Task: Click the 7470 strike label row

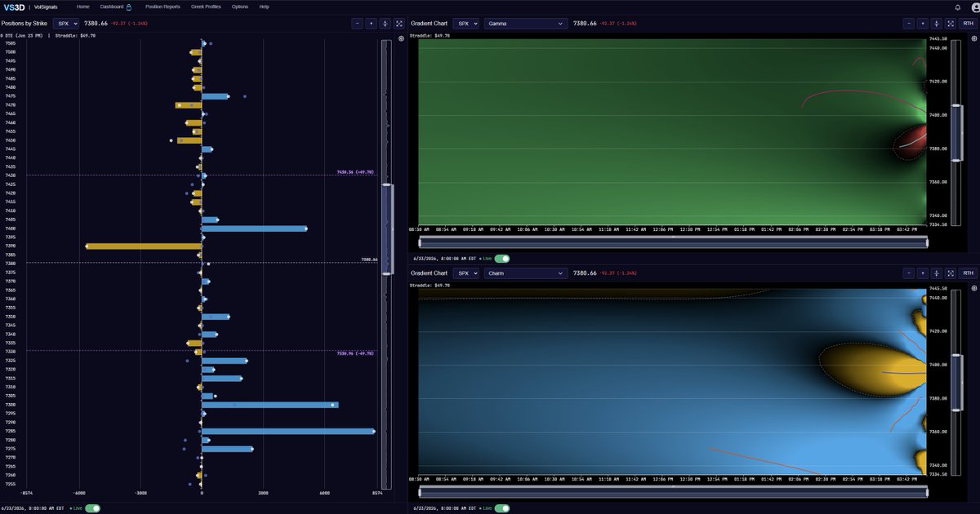Action: (x=10, y=104)
